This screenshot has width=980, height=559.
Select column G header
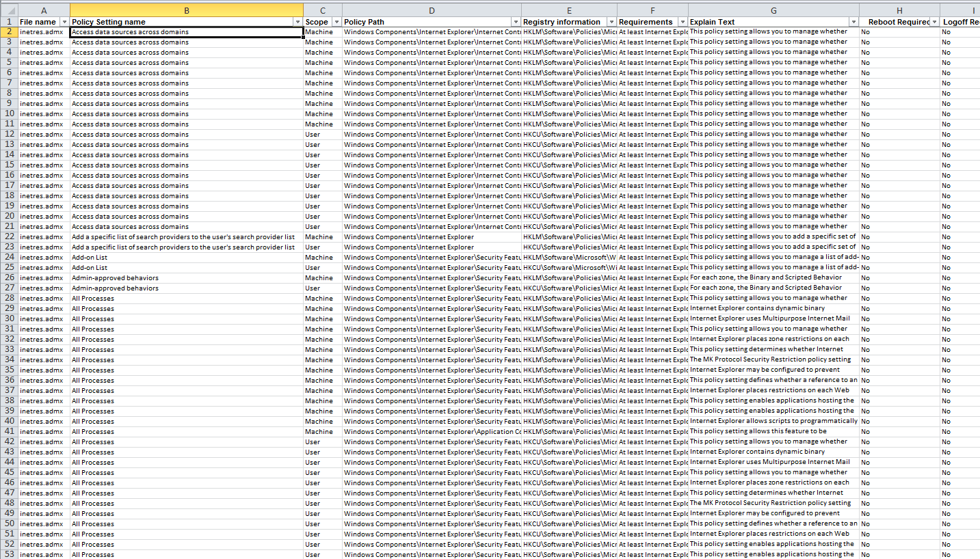(773, 10)
